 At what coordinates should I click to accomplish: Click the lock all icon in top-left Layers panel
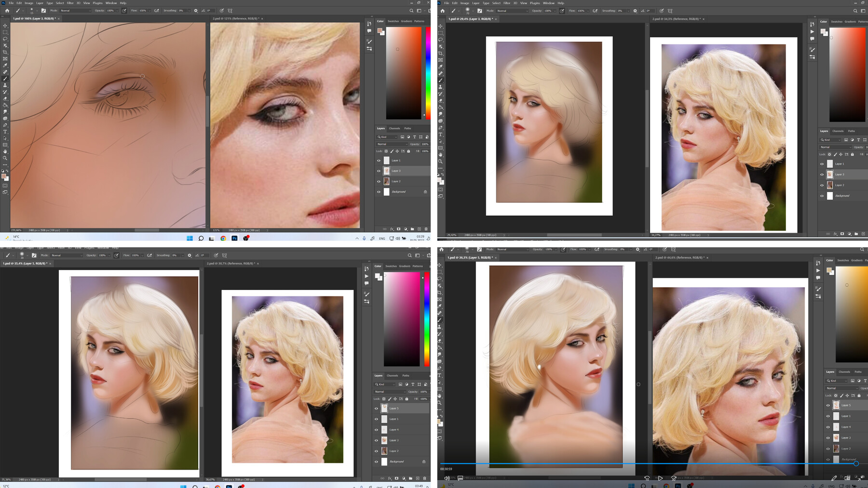pyautogui.click(x=408, y=151)
